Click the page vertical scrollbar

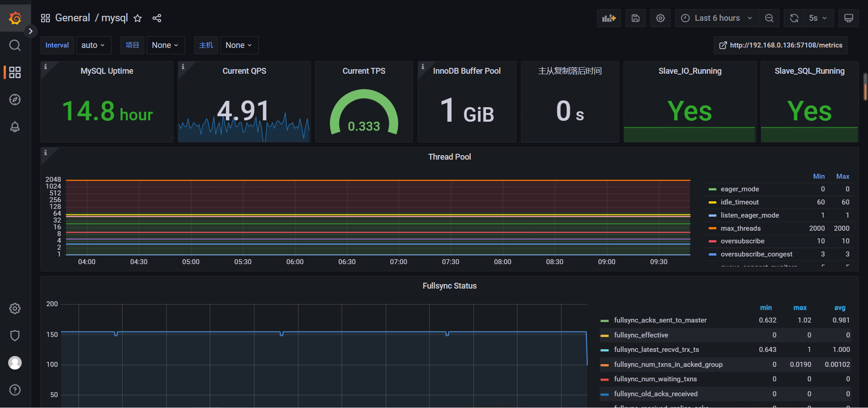click(x=865, y=86)
